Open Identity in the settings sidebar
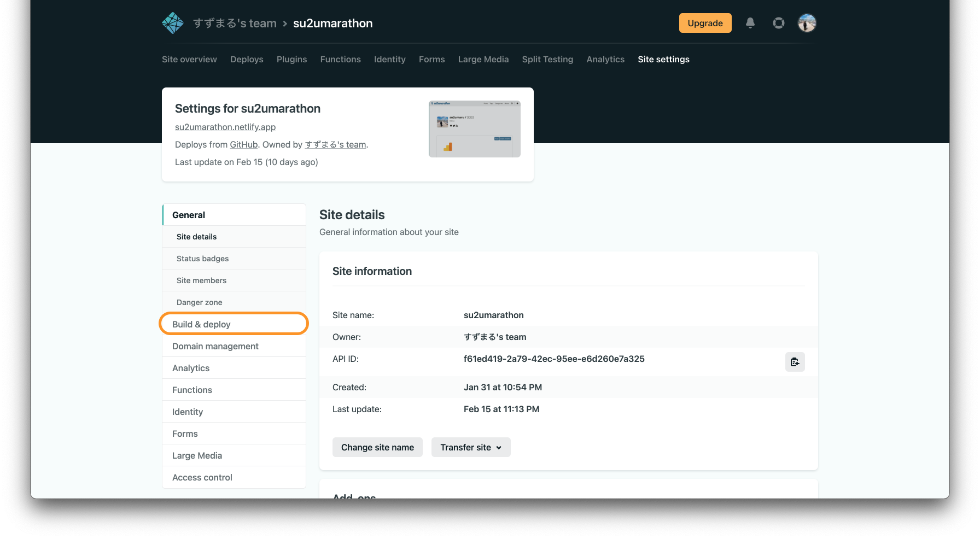The image size is (980, 539). 234,412
